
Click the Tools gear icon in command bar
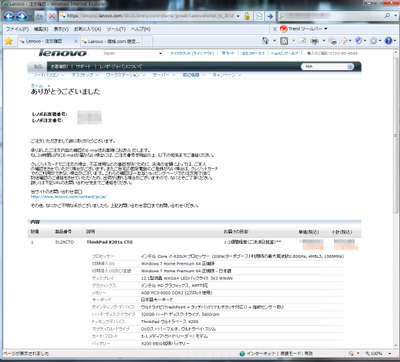click(x=374, y=41)
